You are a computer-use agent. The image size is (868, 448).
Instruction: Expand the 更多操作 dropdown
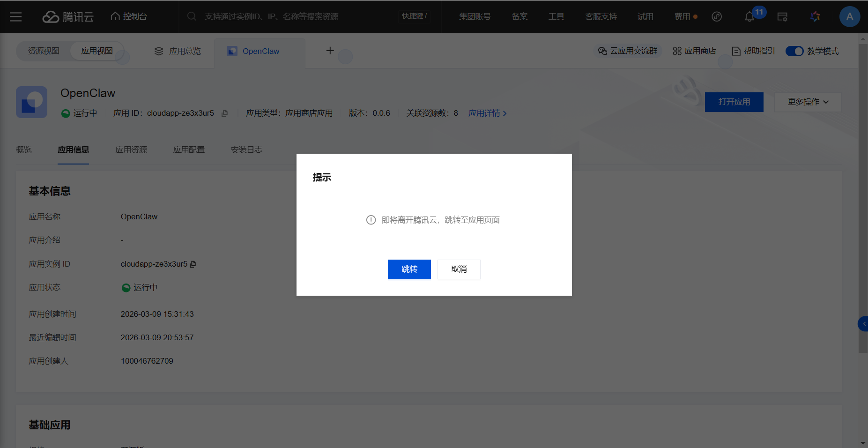click(808, 102)
